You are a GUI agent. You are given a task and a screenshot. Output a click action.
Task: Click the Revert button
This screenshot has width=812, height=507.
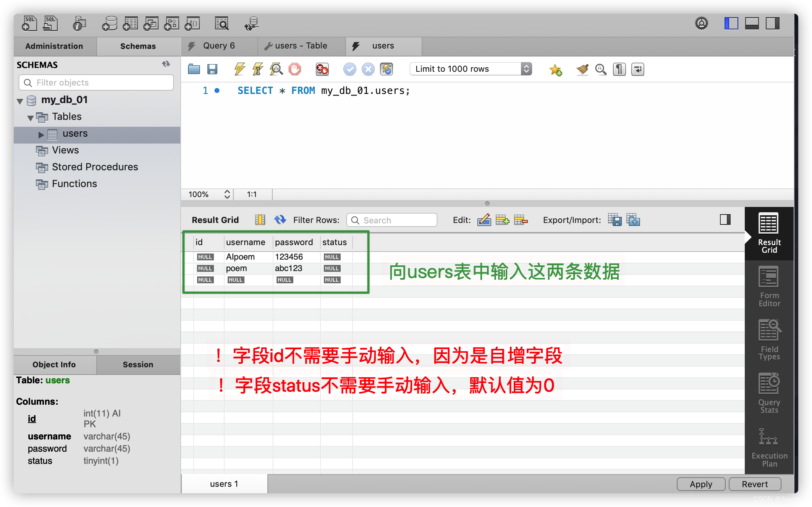coord(755,484)
